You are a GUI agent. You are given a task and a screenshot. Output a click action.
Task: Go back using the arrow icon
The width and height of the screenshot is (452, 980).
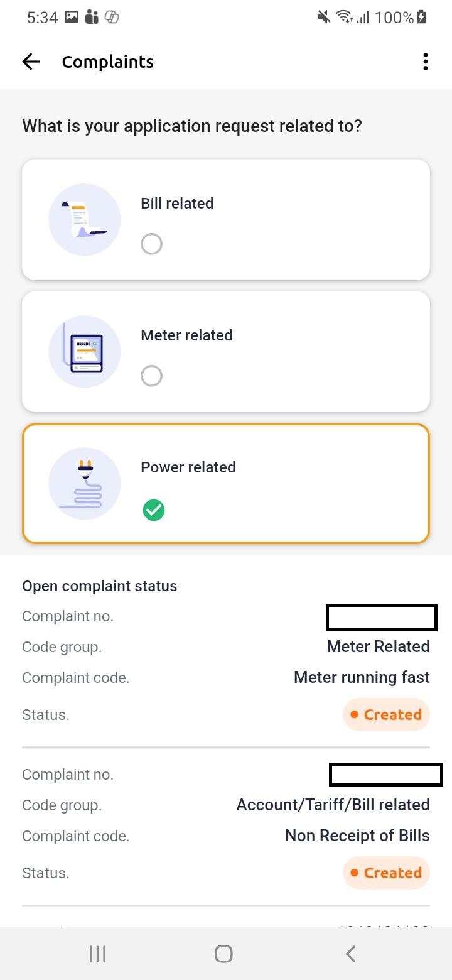tap(31, 62)
